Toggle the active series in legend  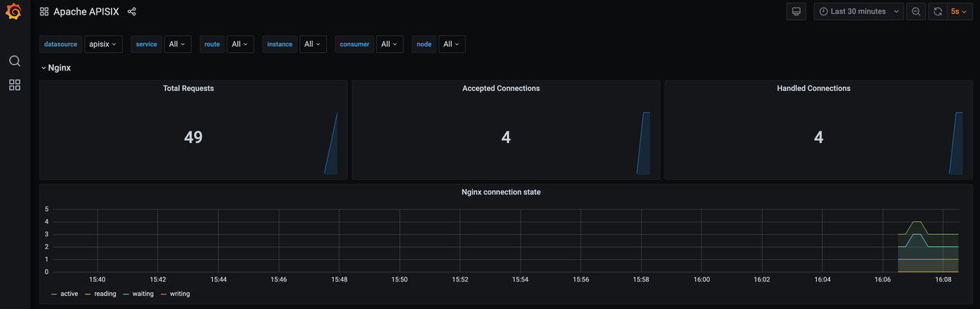click(69, 294)
